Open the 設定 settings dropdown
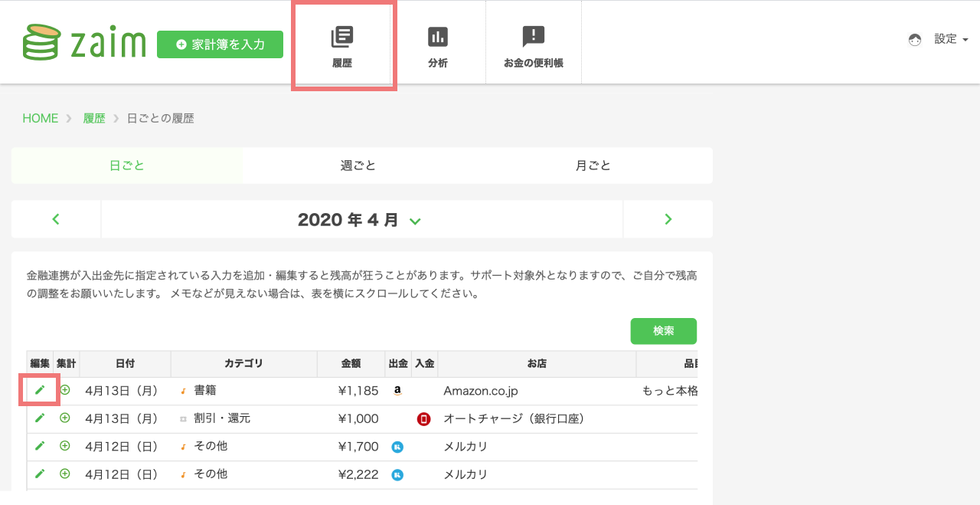The height and width of the screenshot is (505, 980). point(951,39)
